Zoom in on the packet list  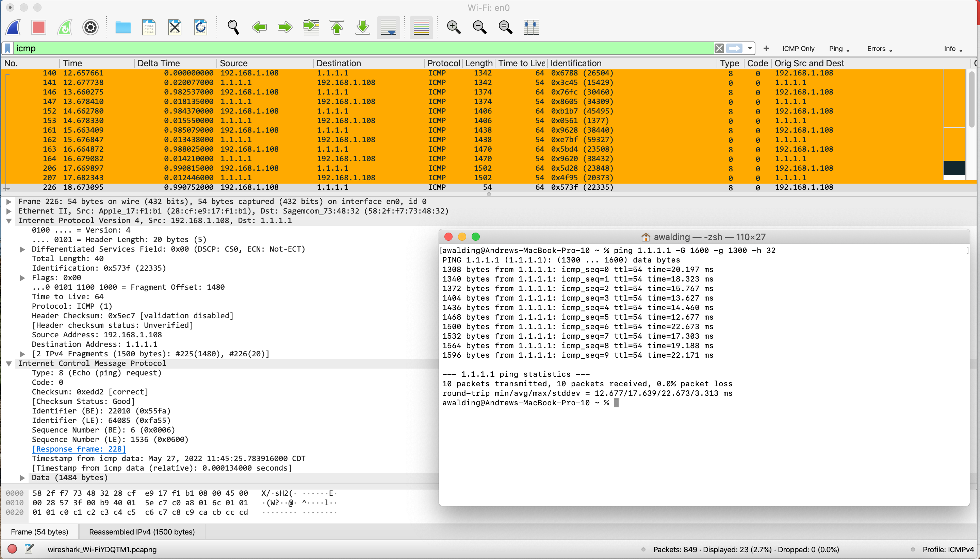(x=454, y=27)
